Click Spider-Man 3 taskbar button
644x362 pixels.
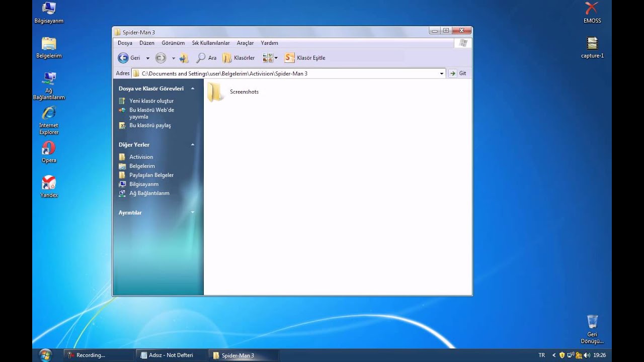(244, 355)
